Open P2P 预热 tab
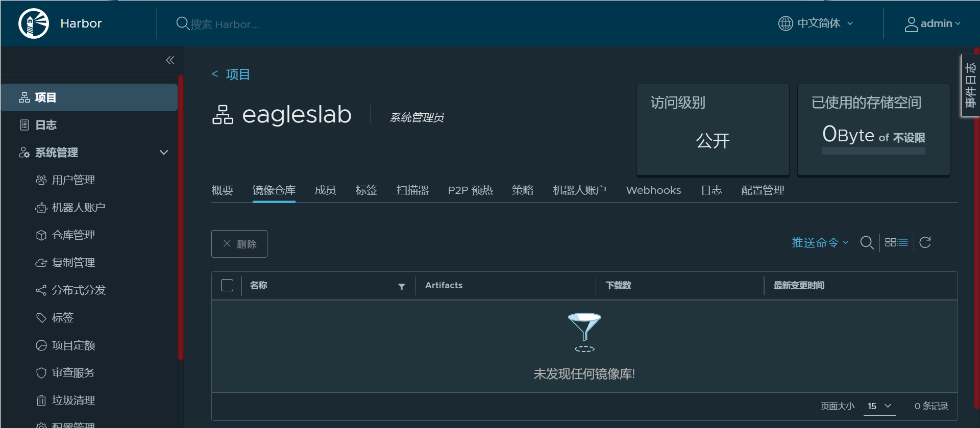The height and width of the screenshot is (428, 980). 471,190
